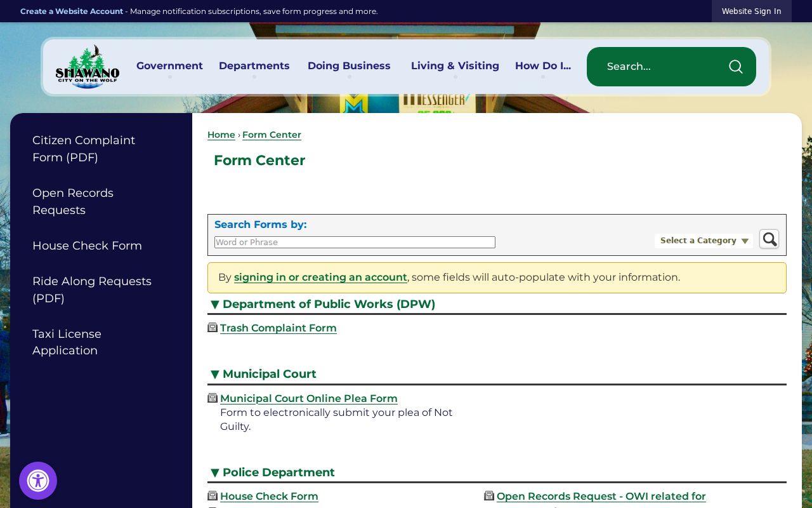Open the Government menu

(x=169, y=66)
